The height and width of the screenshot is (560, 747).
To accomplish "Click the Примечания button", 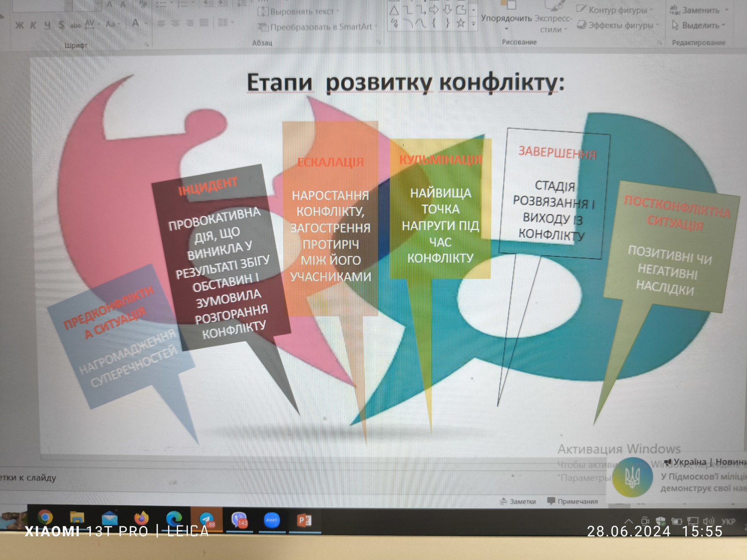I will 573,501.
